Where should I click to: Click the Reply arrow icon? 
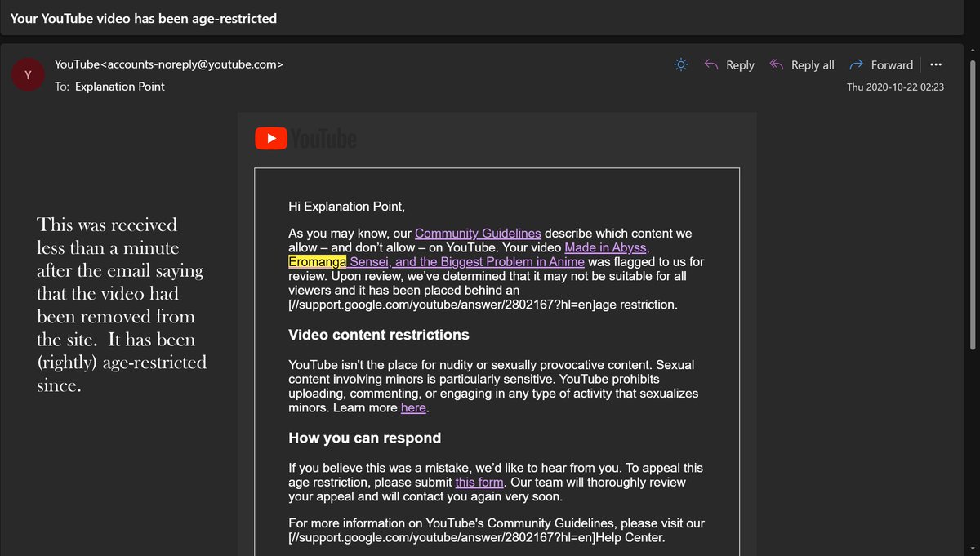[x=710, y=64]
